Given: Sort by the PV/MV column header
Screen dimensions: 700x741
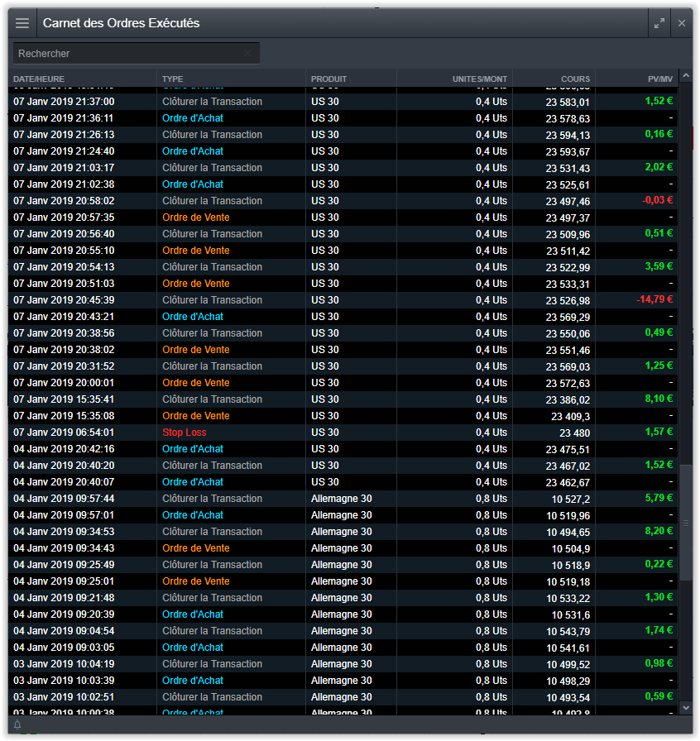Looking at the screenshot, I should pyautogui.click(x=660, y=79).
